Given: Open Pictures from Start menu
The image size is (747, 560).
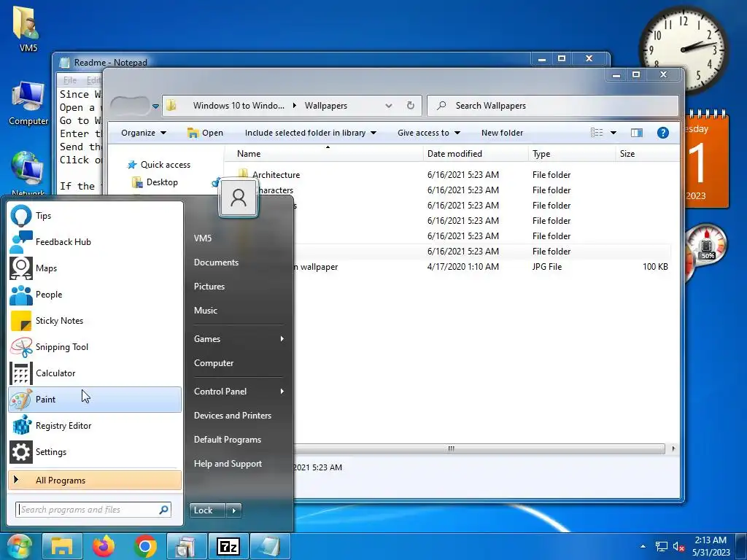Looking at the screenshot, I should (x=209, y=286).
